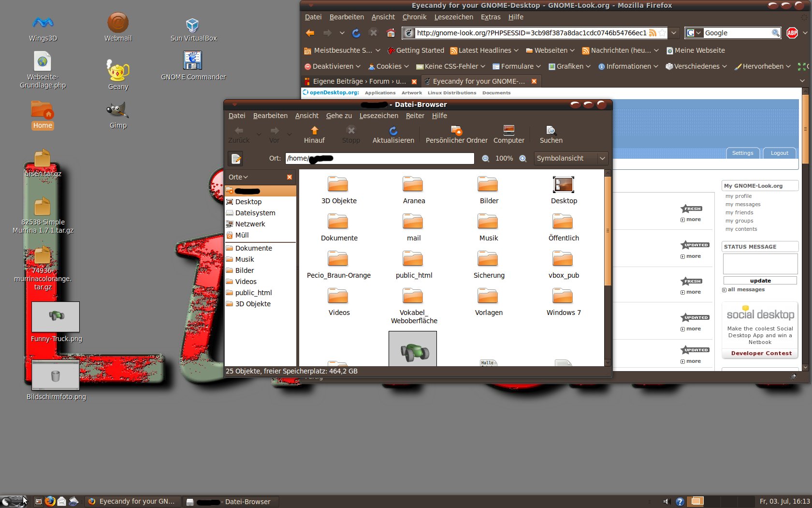This screenshot has height=508, width=812.
Task: Open the Gimp desktop launcher
Action: pyautogui.click(x=118, y=115)
